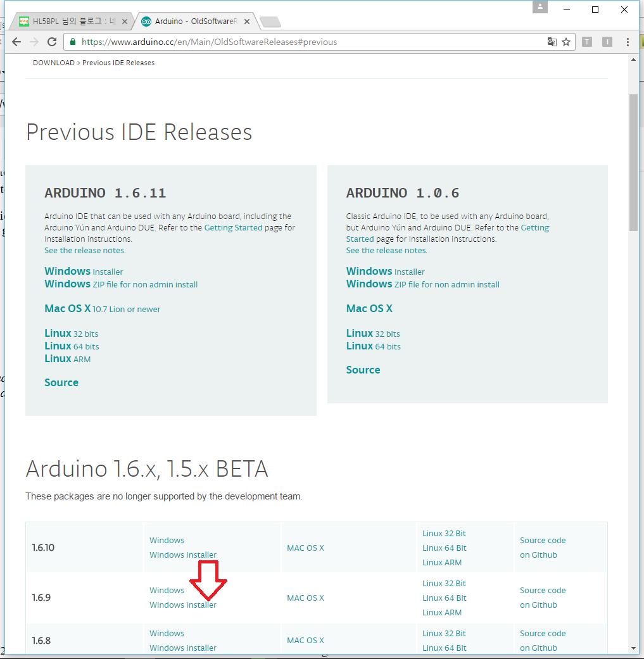Click Windows link in the 1.6.8 row
Viewport: 644px width, 659px height.
pyautogui.click(x=167, y=634)
